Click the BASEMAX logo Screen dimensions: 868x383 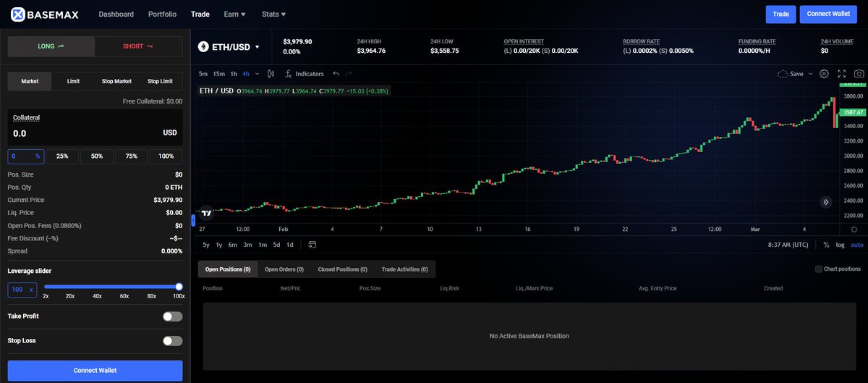click(44, 14)
